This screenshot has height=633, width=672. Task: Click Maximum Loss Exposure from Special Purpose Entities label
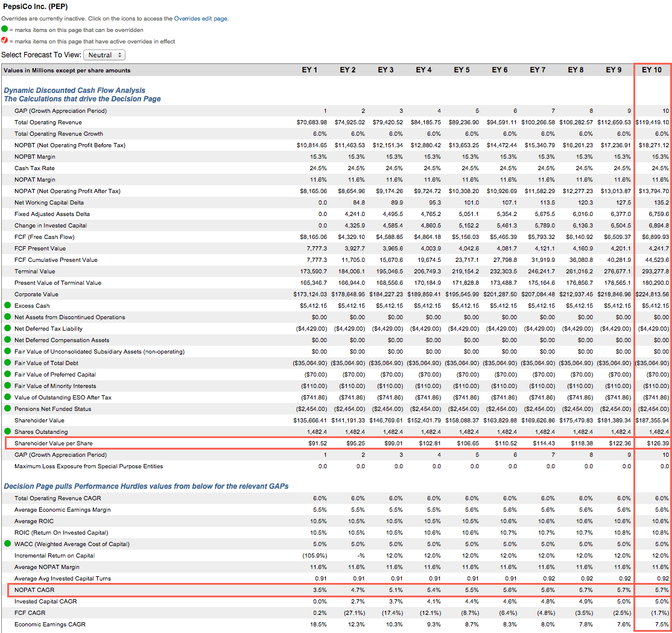(89, 466)
